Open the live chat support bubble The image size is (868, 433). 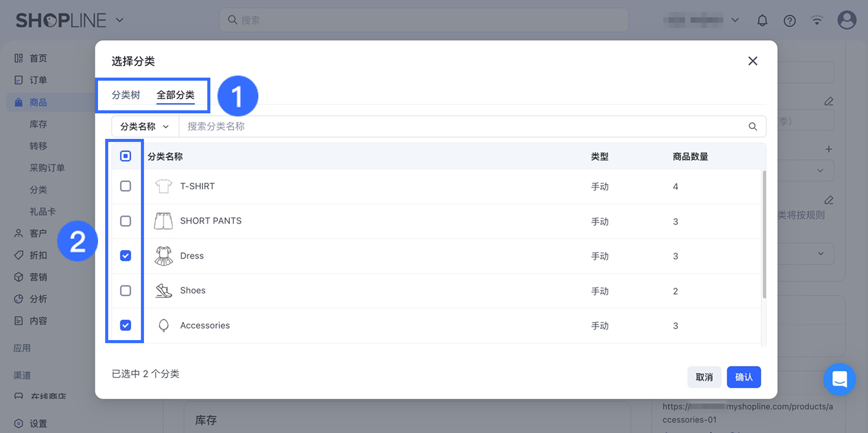pos(839,379)
